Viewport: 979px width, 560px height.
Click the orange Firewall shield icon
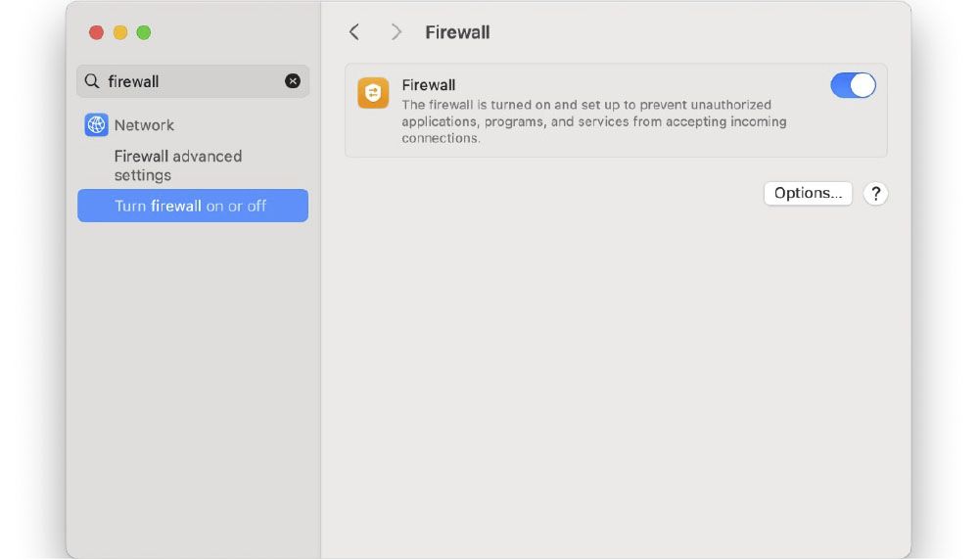[373, 93]
